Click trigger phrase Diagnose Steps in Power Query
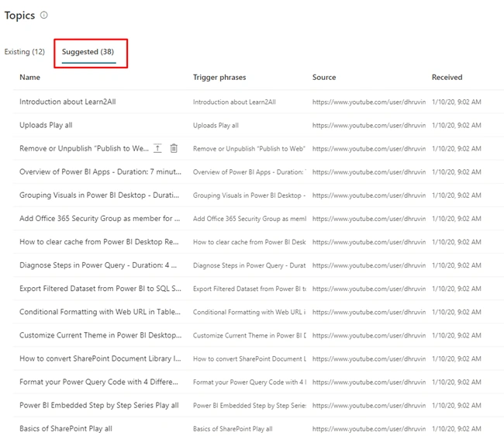 point(250,265)
